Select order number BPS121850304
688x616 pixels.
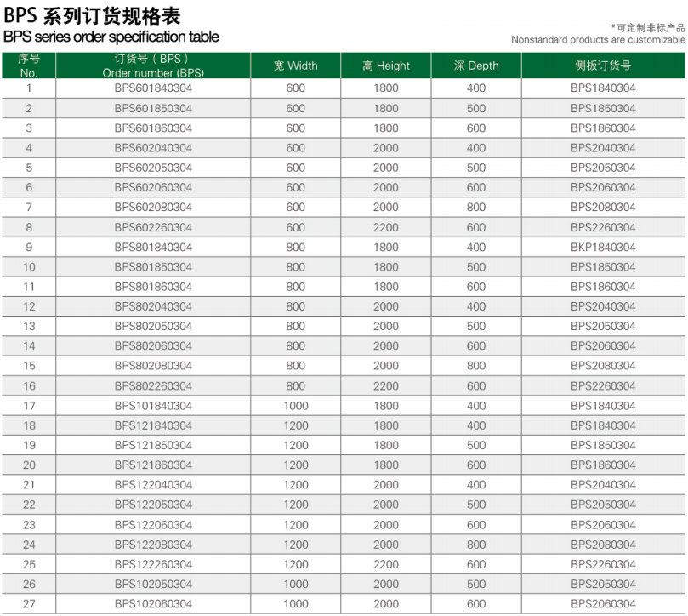click(153, 445)
